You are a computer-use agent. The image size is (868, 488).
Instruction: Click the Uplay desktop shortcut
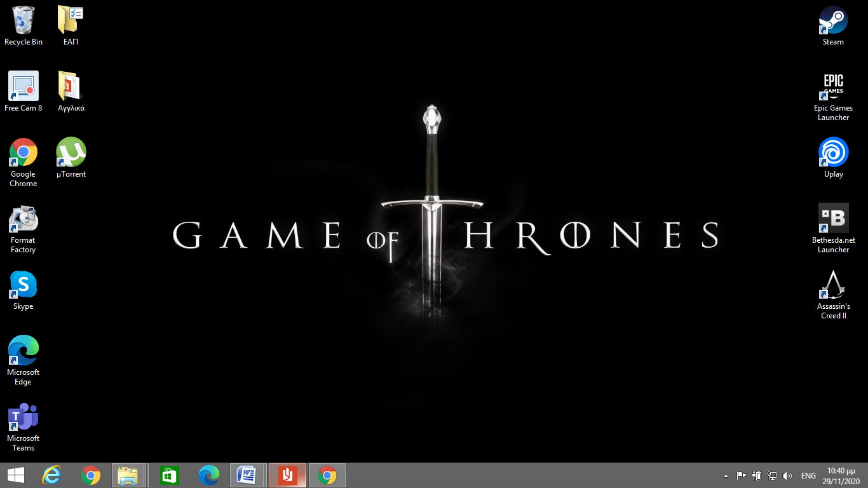coord(833,153)
